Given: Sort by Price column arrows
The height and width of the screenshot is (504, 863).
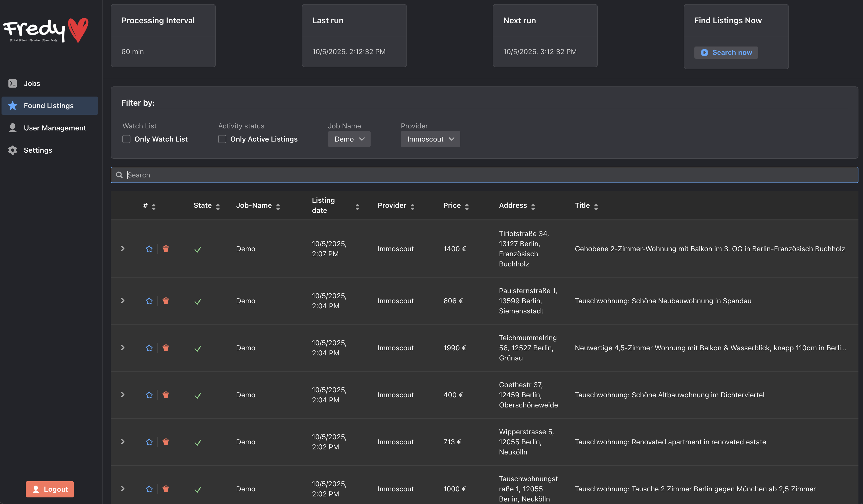Looking at the screenshot, I should pyautogui.click(x=467, y=207).
